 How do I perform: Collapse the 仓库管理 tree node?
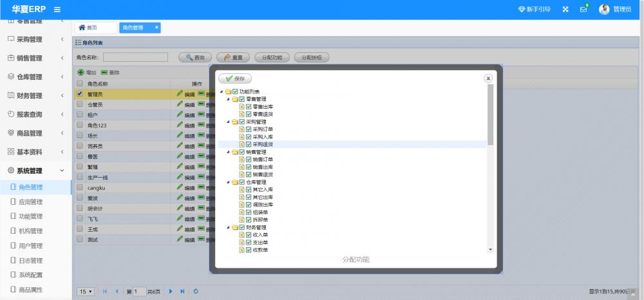click(229, 182)
